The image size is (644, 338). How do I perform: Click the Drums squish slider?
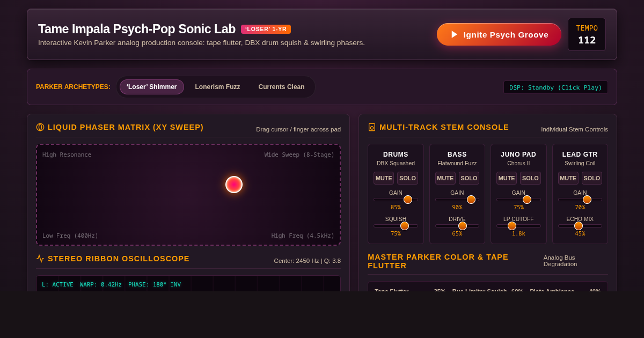(x=396, y=226)
